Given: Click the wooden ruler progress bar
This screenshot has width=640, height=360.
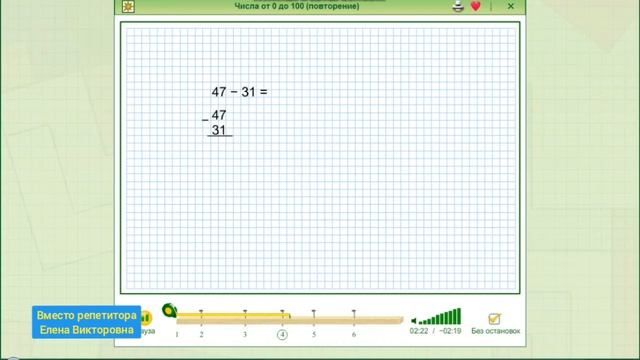Looking at the screenshot, I should click(290, 320).
